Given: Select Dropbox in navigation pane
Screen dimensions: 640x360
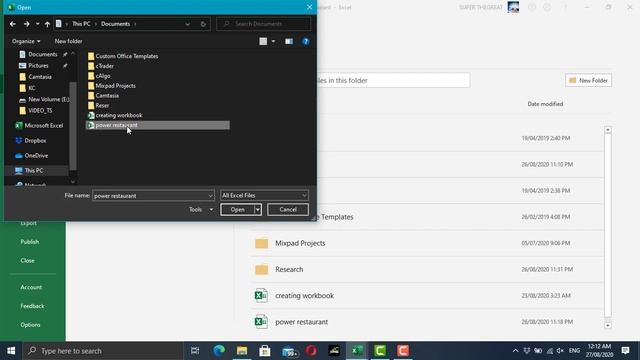Looking at the screenshot, I should [x=35, y=141].
